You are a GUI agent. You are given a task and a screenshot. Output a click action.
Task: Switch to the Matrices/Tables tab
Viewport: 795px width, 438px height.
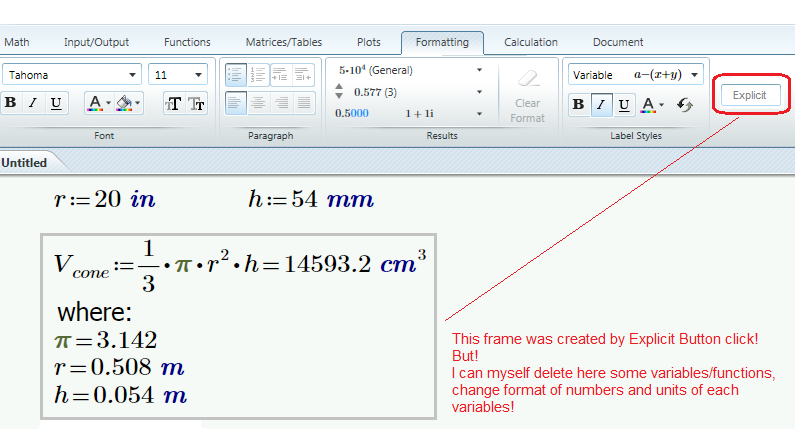[x=284, y=42]
